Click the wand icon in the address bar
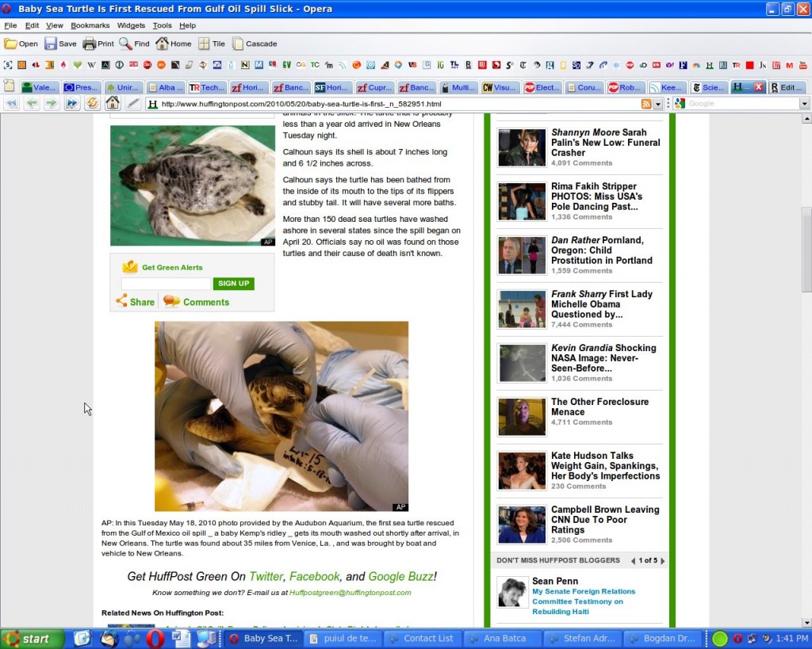 [x=133, y=104]
